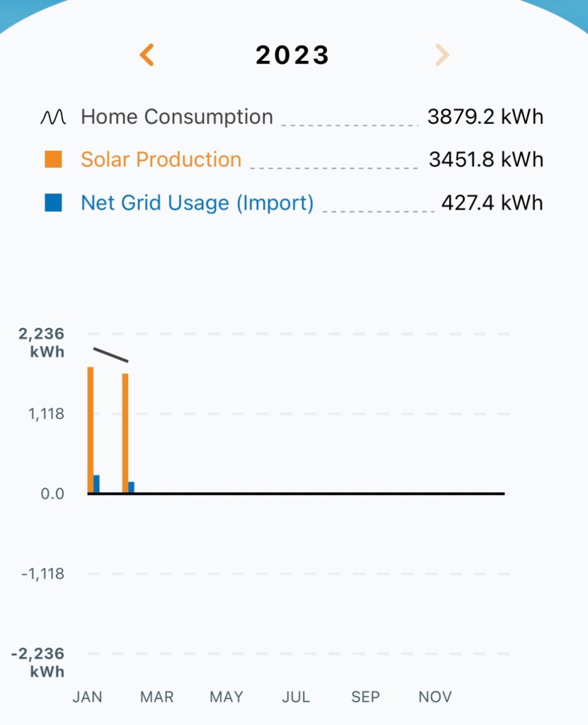
Task: Tap the 3451.8 kWh solar value
Action: click(x=486, y=160)
